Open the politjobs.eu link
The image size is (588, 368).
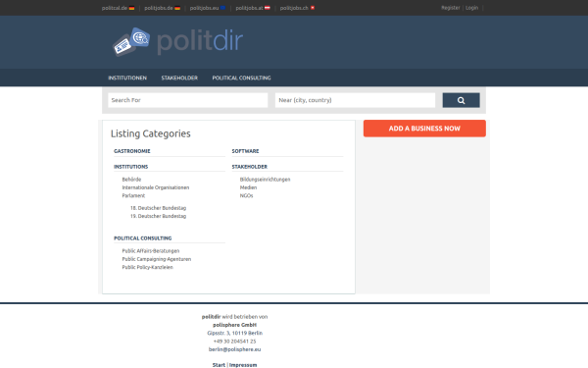tap(208, 8)
